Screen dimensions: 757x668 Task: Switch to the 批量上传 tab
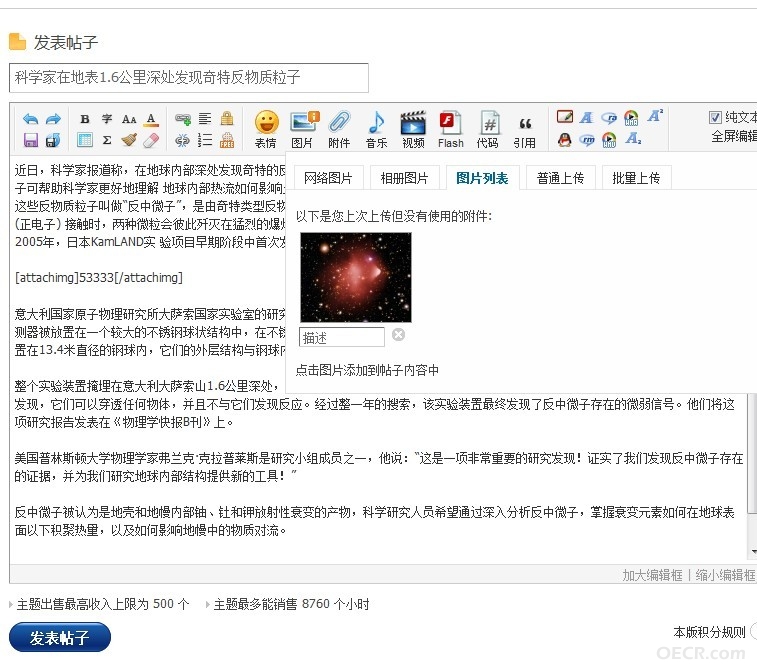[x=636, y=178]
